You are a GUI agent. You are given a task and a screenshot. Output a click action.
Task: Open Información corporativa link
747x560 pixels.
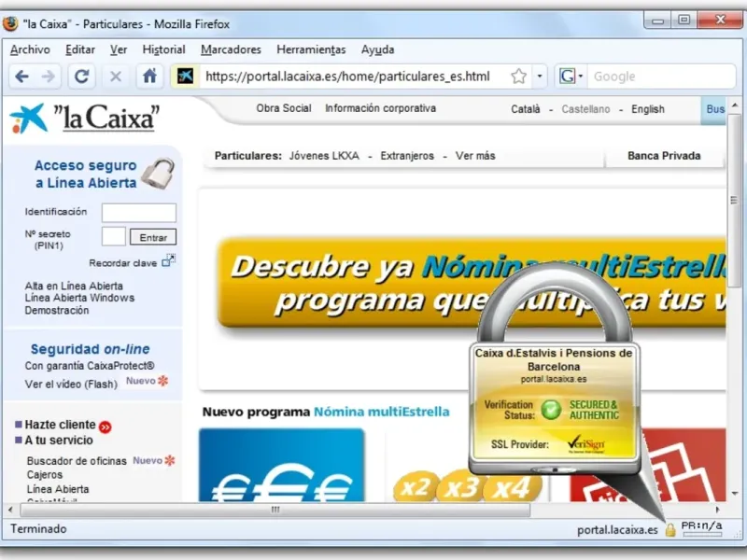(x=380, y=108)
